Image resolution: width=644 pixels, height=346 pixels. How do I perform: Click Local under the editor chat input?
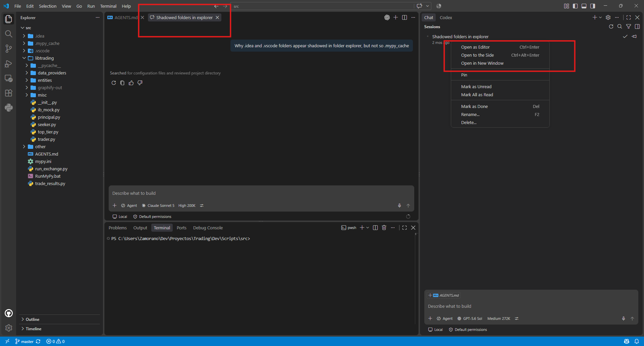coord(120,217)
